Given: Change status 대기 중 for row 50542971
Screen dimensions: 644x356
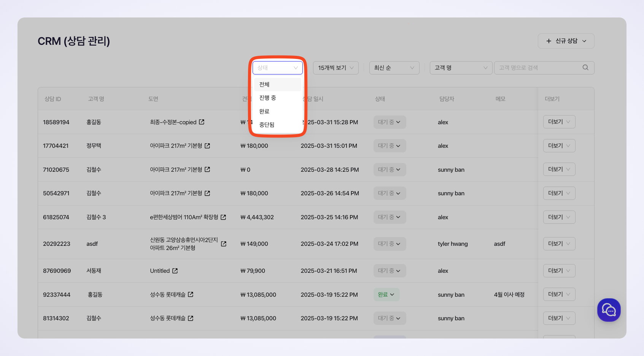Looking at the screenshot, I should [390, 193].
